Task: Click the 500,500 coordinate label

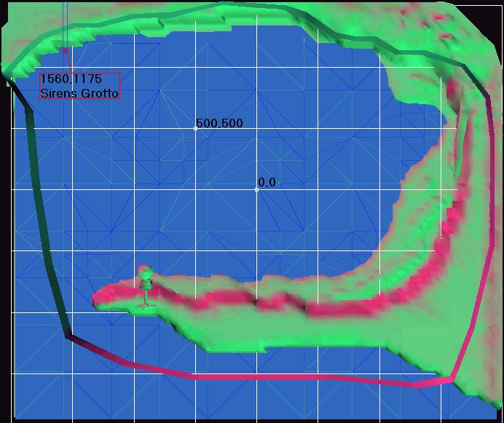Action: coord(219,123)
